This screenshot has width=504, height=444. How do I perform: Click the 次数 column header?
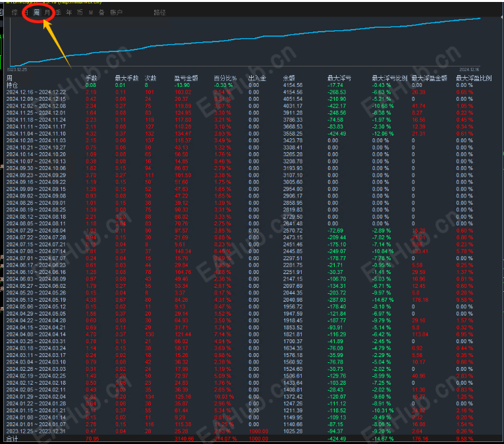(x=150, y=78)
